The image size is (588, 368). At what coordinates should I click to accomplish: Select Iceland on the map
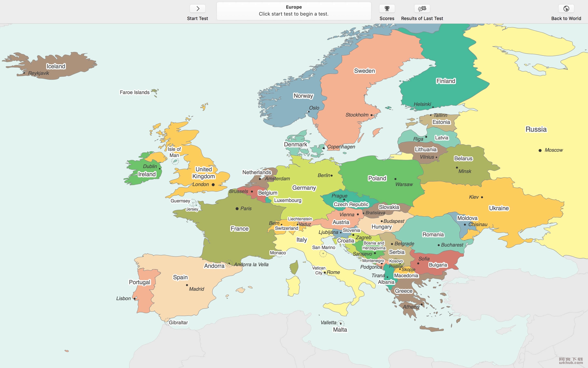(56, 66)
